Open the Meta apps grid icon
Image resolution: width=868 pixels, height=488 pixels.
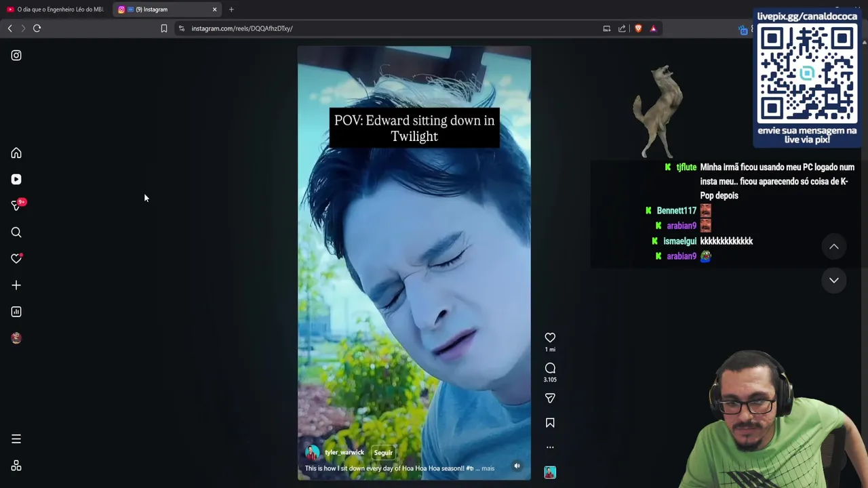16,466
